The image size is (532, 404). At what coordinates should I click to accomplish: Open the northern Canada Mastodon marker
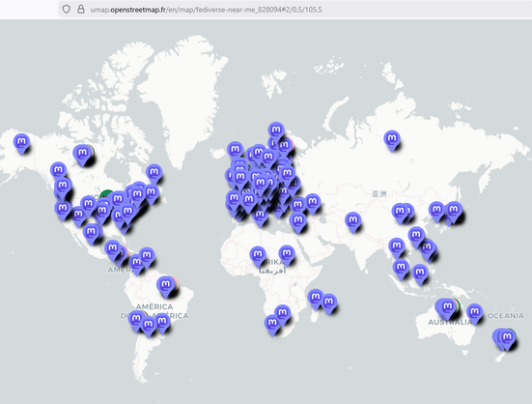[82, 156]
